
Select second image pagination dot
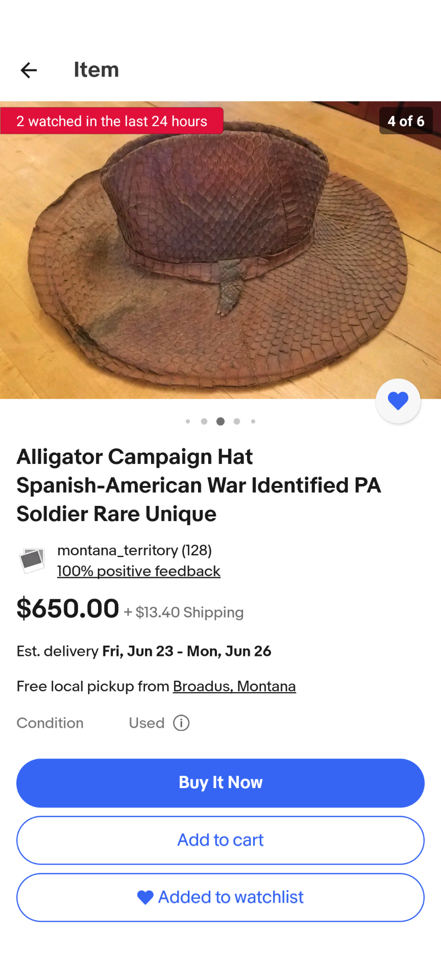tap(204, 421)
